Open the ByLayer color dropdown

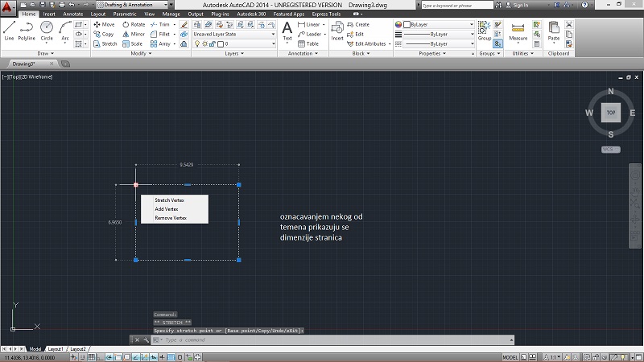tap(440, 24)
